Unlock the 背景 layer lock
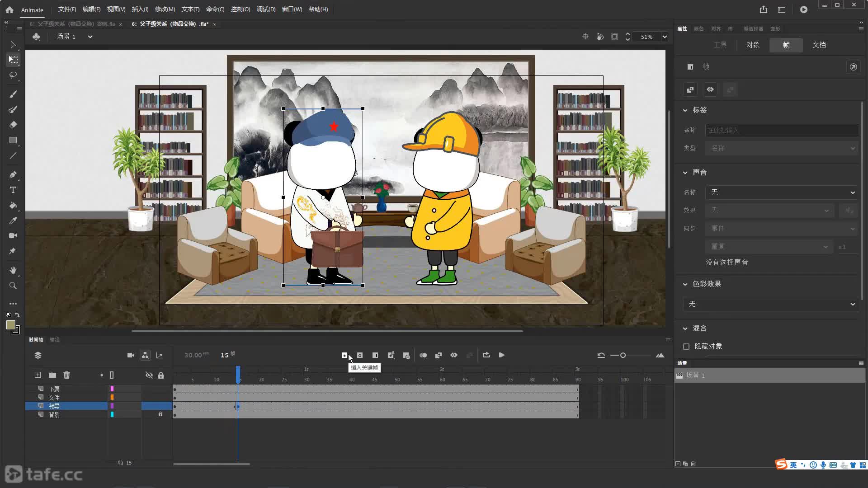 160,414
